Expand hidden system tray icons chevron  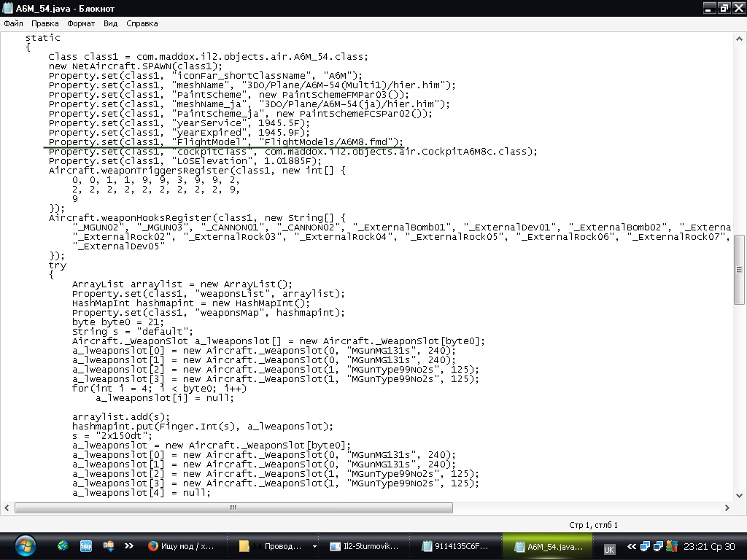tap(632, 546)
